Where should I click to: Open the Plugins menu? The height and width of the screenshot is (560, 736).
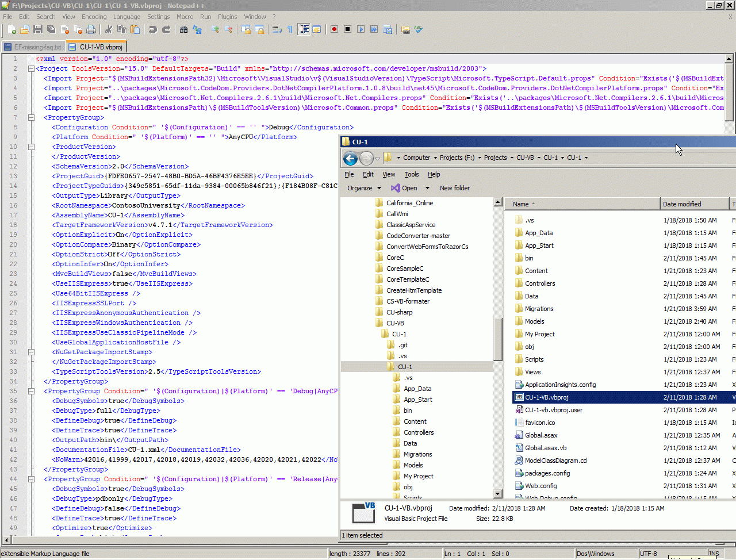click(x=227, y=17)
